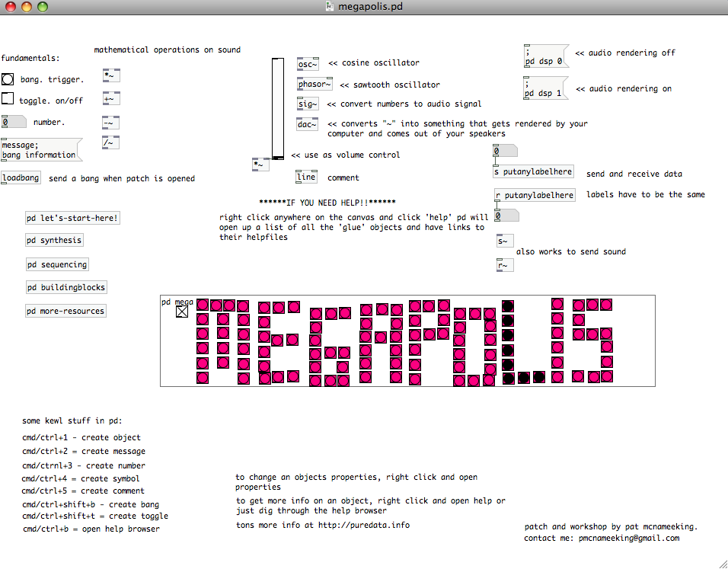Click the sig~ object box
This screenshot has height=569, width=728.
tap(308, 104)
